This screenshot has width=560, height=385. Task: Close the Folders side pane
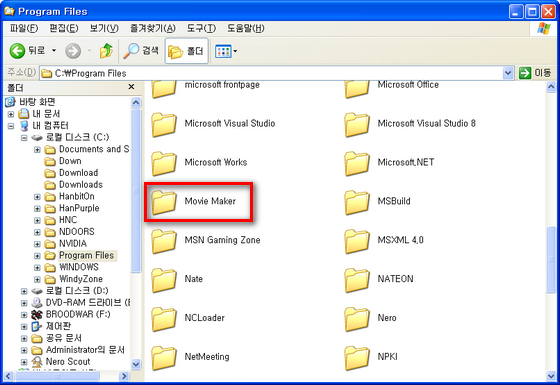pos(131,87)
